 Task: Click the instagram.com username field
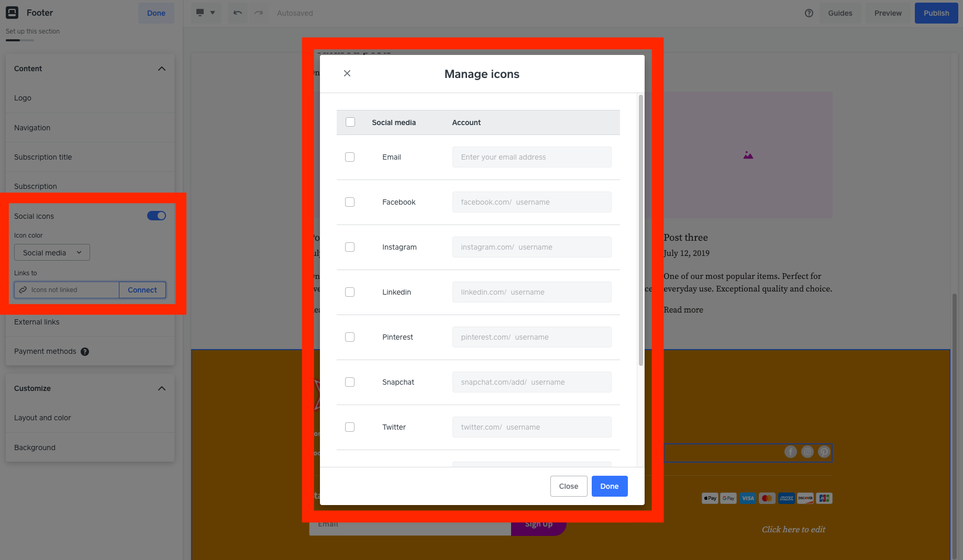[x=532, y=247]
